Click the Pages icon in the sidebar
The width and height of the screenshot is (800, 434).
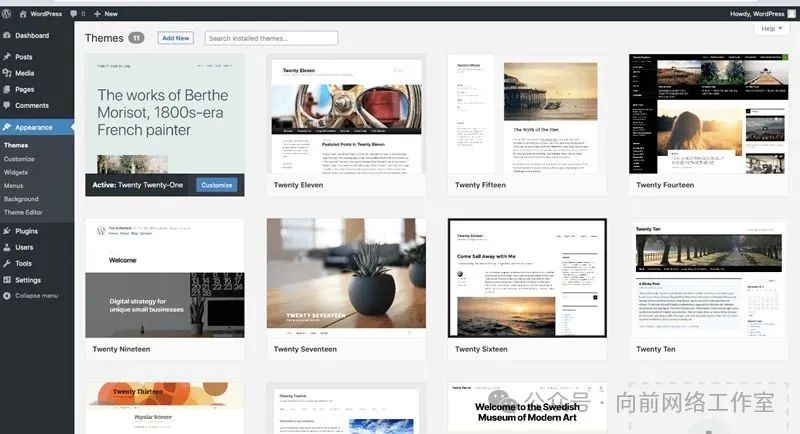pos(7,89)
